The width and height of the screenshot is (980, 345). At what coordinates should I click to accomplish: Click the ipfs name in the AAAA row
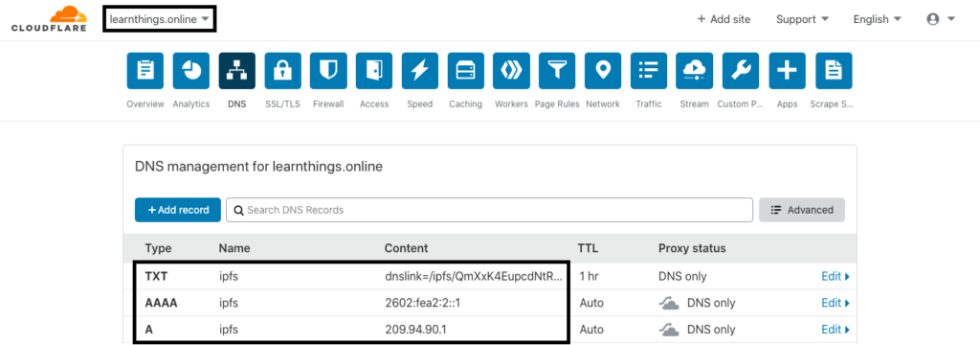click(x=229, y=303)
